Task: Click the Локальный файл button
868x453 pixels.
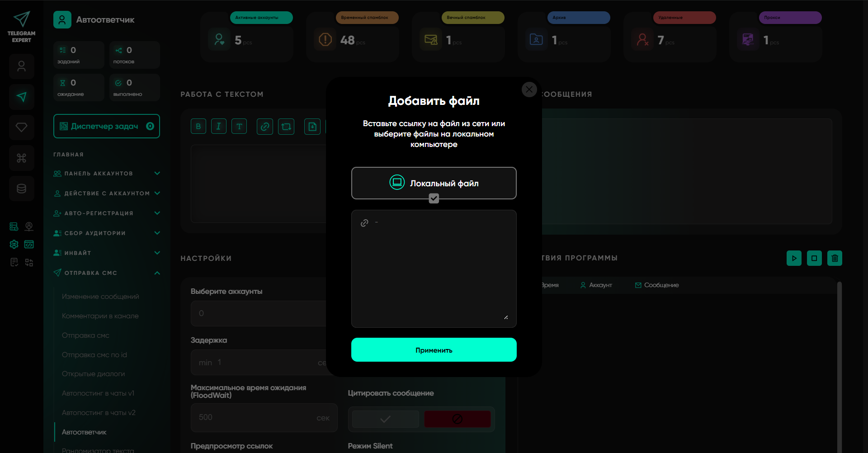Action: pyautogui.click(x=434, y=183)
